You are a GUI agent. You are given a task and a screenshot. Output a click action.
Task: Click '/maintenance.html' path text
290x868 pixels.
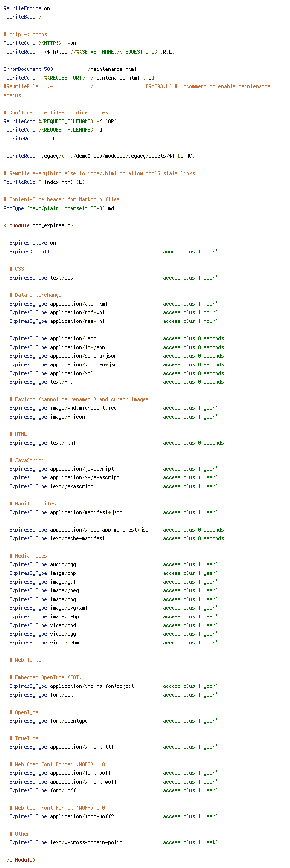click(x=113, y=69)
